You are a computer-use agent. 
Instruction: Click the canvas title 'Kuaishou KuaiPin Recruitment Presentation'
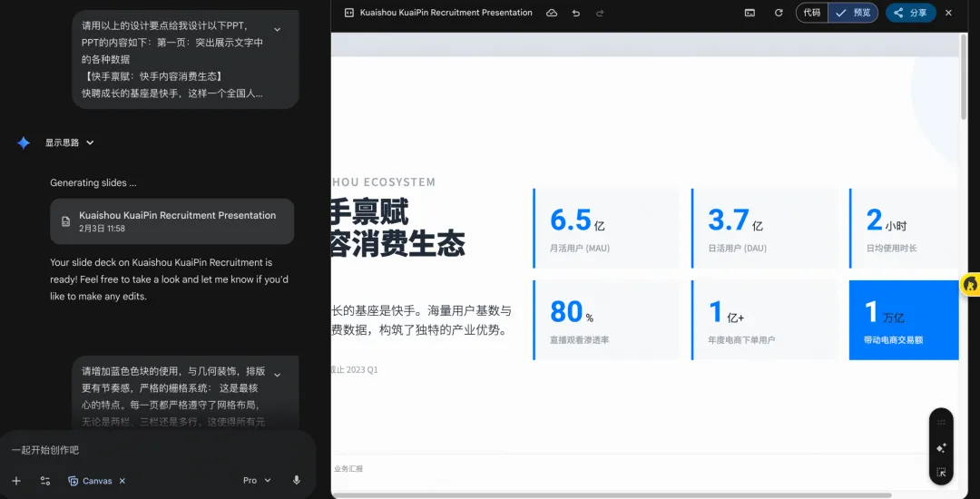tap(446, 13)
